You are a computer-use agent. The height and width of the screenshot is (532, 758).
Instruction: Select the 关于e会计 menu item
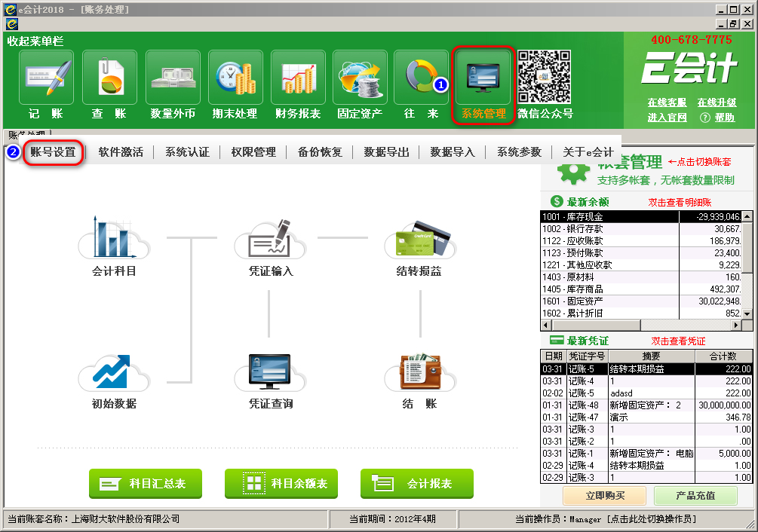588,152
